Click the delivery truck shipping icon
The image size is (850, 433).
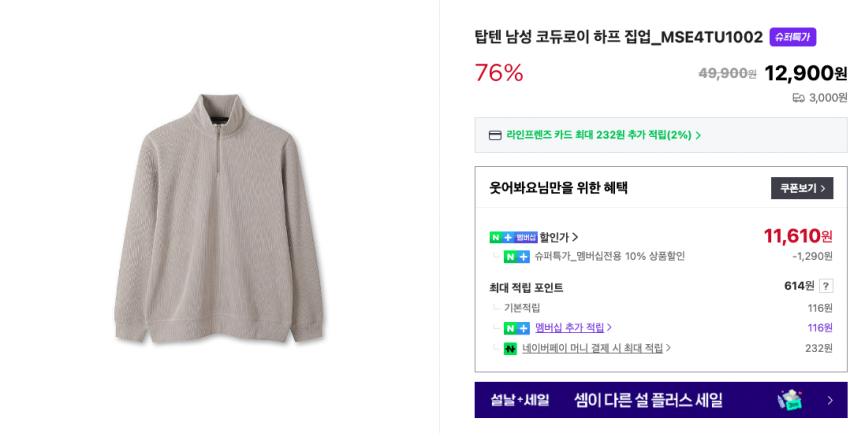tap(798, 98)
